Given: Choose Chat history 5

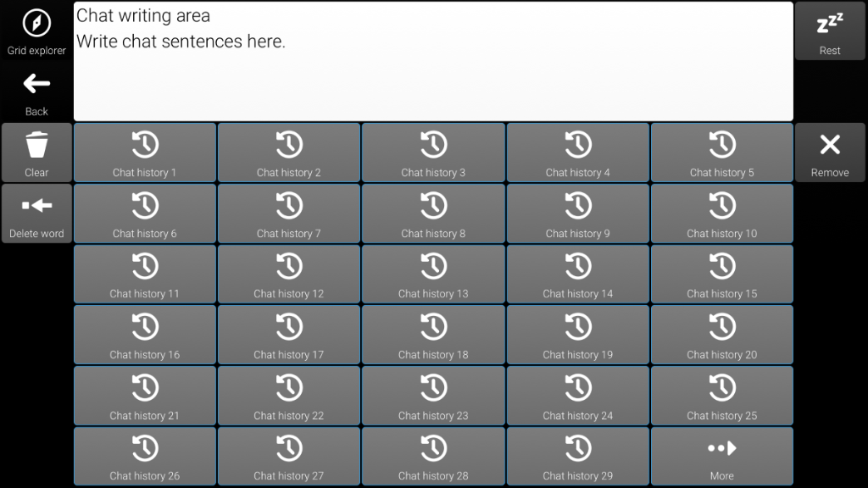Looking at the screenshot, I should 721,152.
